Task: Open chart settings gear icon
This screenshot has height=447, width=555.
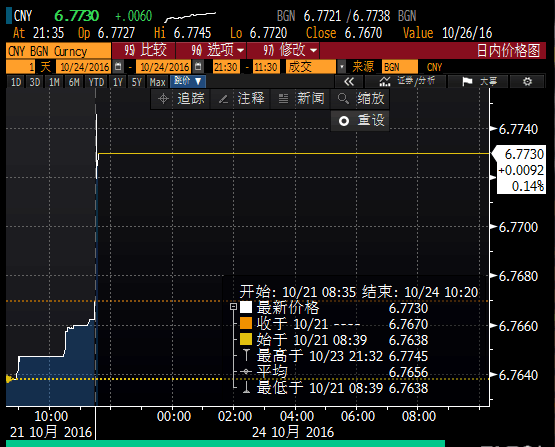Action: 527,82
